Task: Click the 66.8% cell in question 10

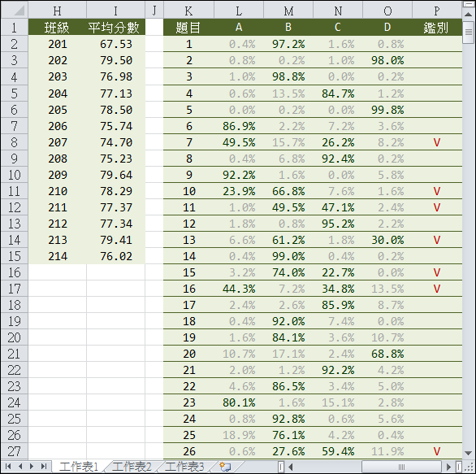Action: pyautogui.click(x=288, y=191)
